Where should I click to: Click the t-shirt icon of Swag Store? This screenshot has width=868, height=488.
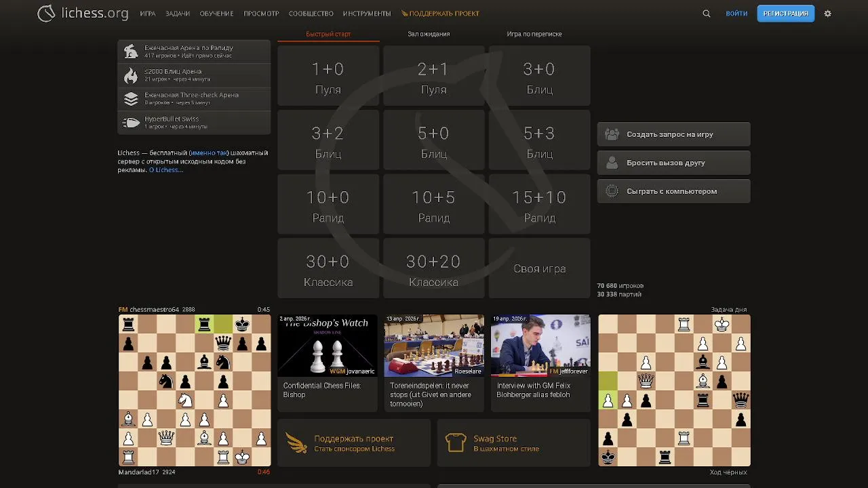tap(456, 443)
